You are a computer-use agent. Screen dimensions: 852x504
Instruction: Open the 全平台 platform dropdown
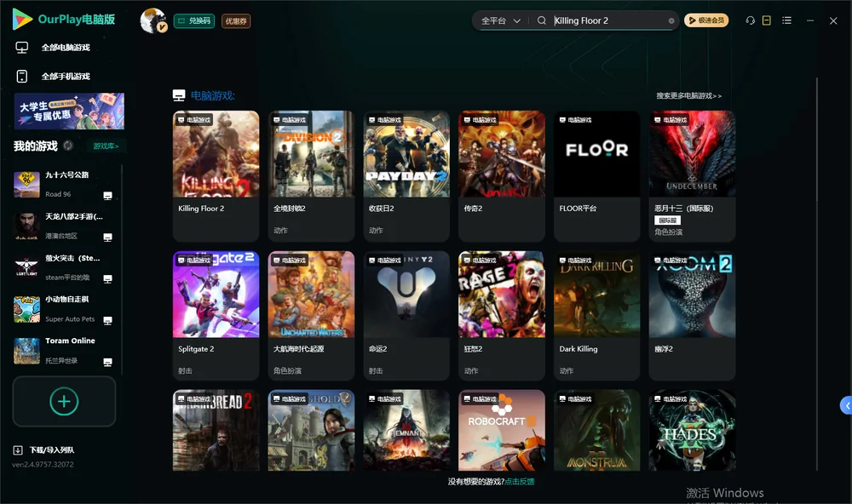[500, 20]
